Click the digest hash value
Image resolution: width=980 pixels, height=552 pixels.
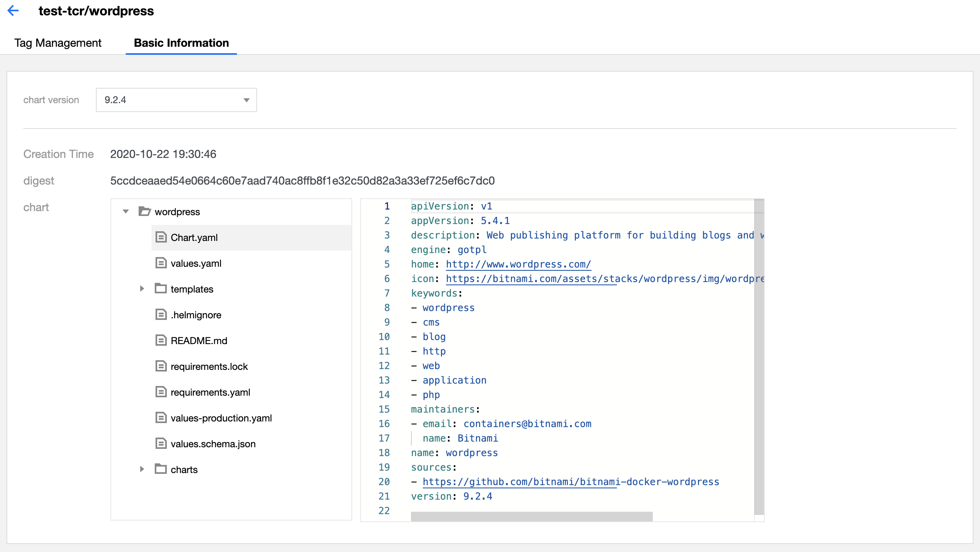coord(302,181)
